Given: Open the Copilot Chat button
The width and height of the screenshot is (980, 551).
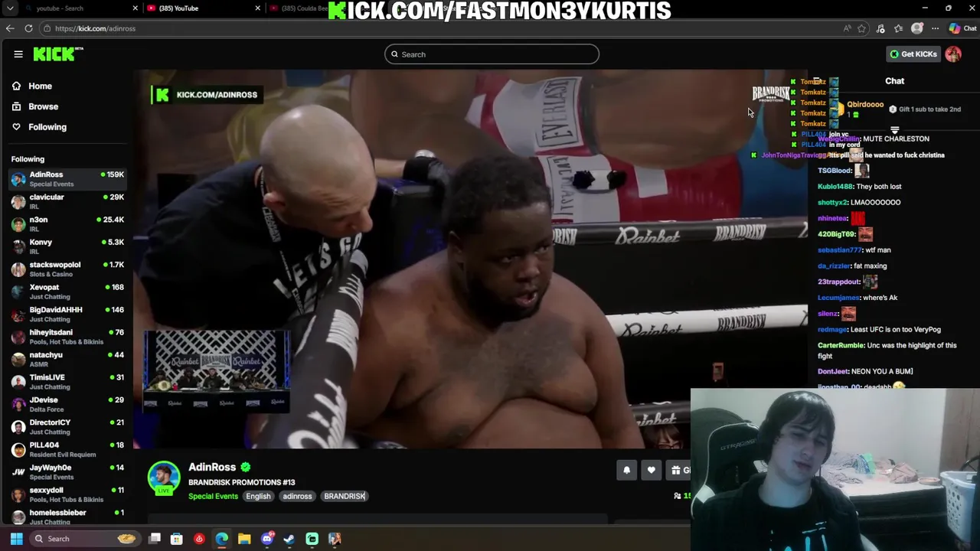Looking at the screenshot, I should tap(962, 28).
